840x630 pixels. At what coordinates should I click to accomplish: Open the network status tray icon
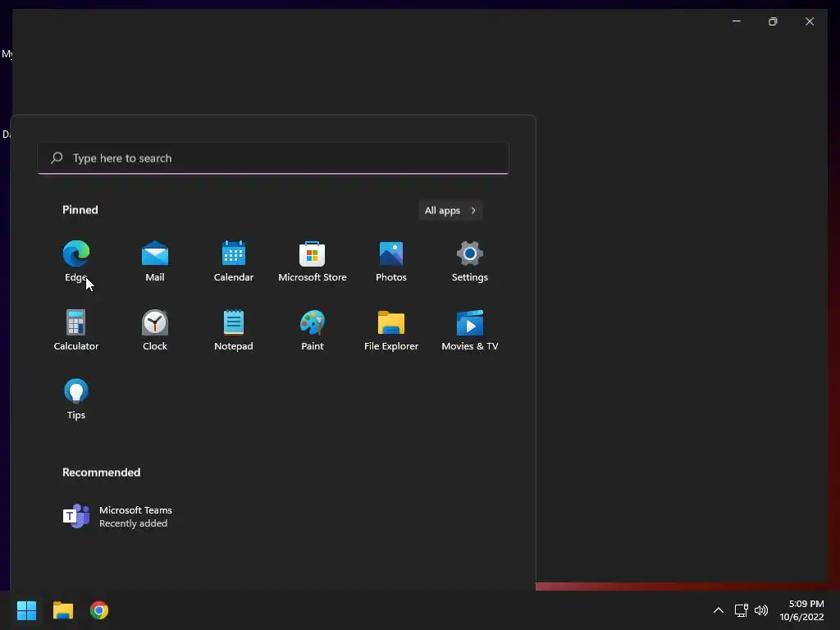(x=741, y=610)
